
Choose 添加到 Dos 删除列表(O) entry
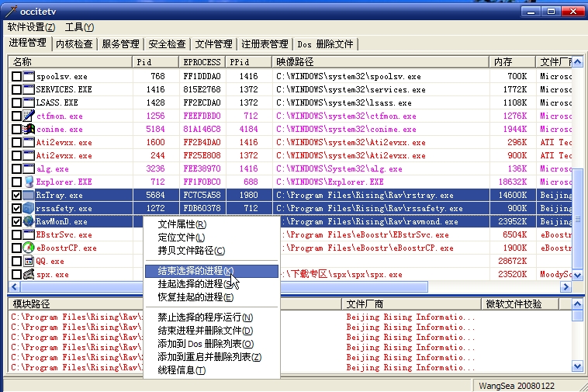pyautogui.click(x=212, y=344)
